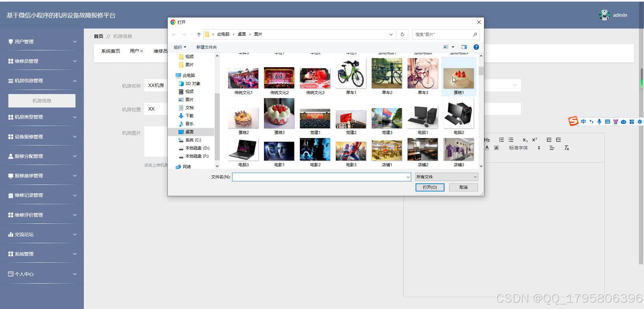Open the 组织 dropdown menu

tap(180, 47)
